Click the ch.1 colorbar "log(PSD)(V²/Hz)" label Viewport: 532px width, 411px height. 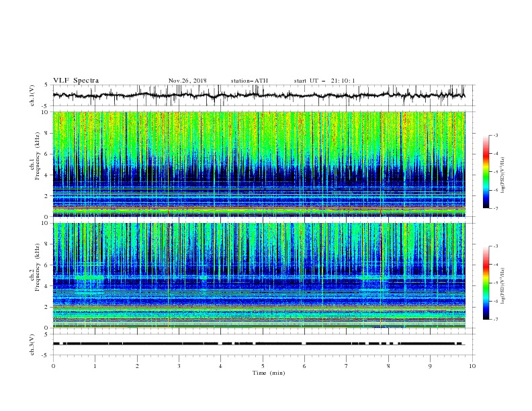[503, 175]
